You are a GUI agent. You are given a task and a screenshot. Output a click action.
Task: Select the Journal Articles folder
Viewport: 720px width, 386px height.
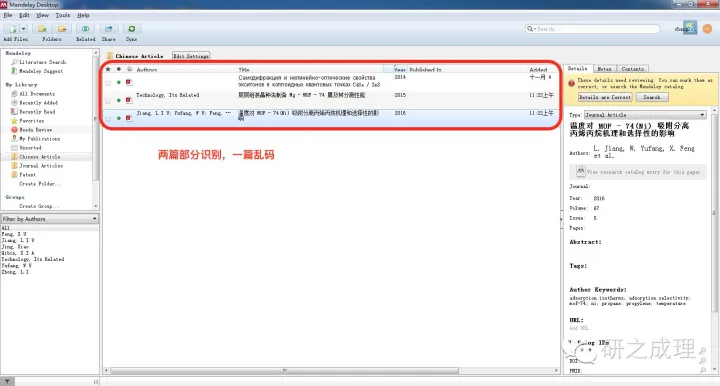(x=37, y=166)
